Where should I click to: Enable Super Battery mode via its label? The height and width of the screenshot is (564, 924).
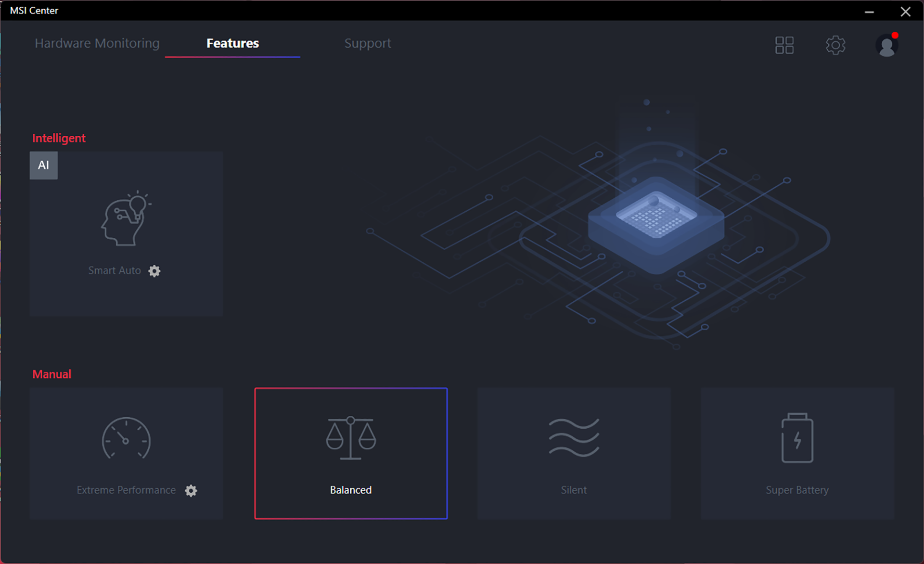[x=797, y=490]
